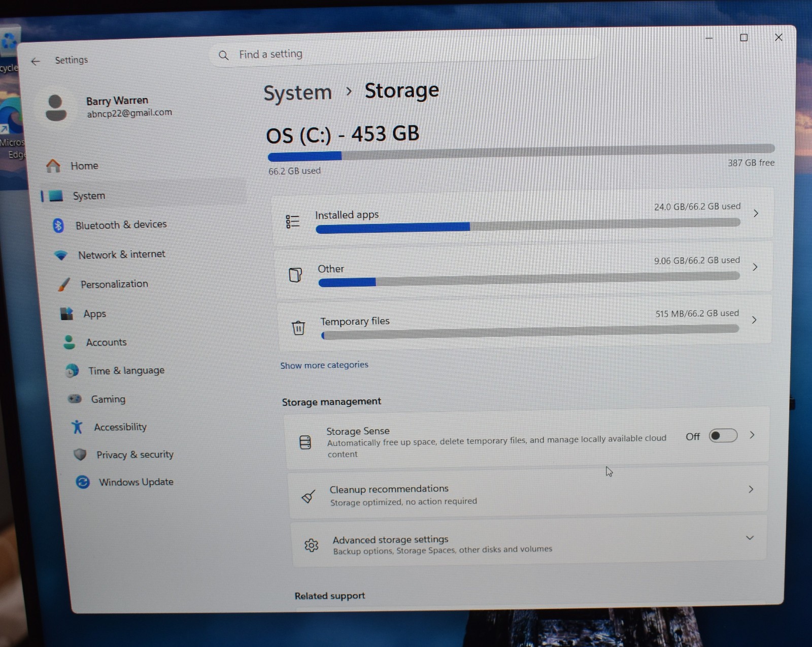Viewport: 812px width, 647px height.
Task: Click the user profile avatar icon
Action: (x=56, y=108)
